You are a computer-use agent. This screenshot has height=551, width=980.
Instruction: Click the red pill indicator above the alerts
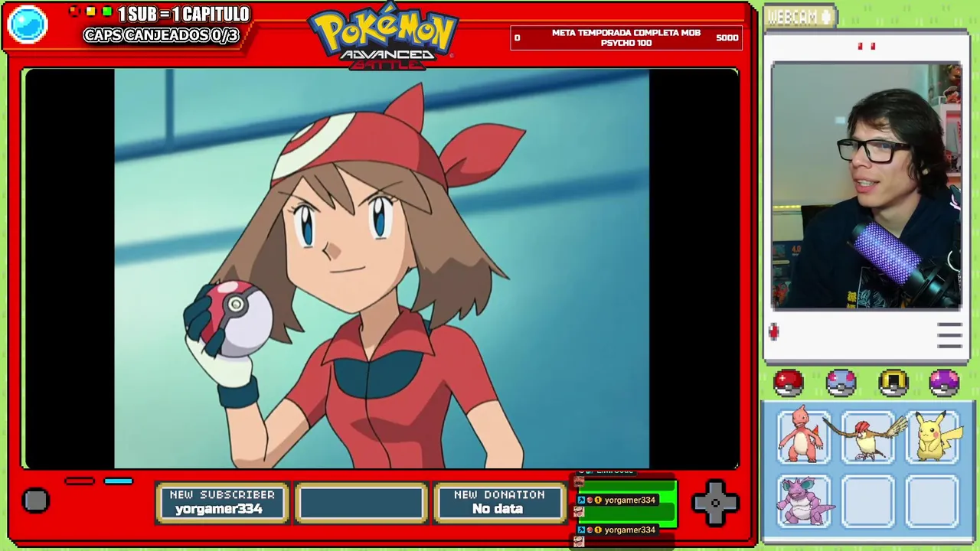pyautogui.click(x=80, y=481)
